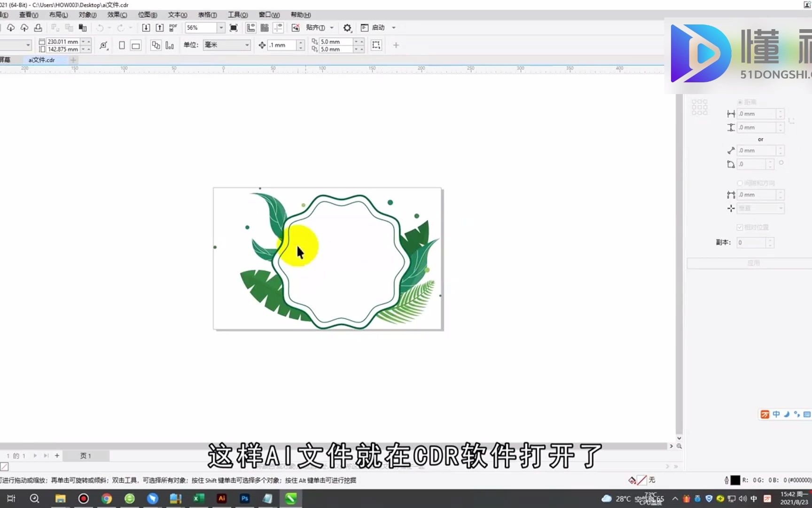The height and width of the screenshot is (508, 812).
Task: Click the cloud download icon in toolbar
Action: click(x=10, y=28)
